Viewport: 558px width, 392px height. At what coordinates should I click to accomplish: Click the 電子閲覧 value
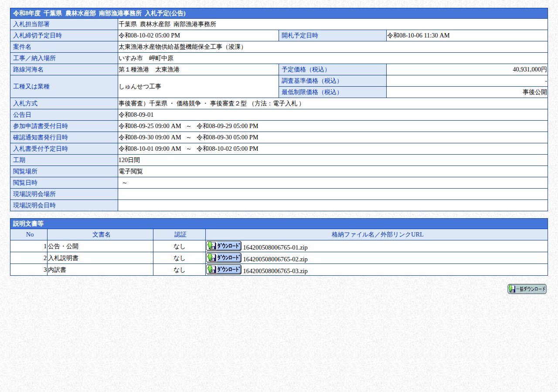(131, 171)
